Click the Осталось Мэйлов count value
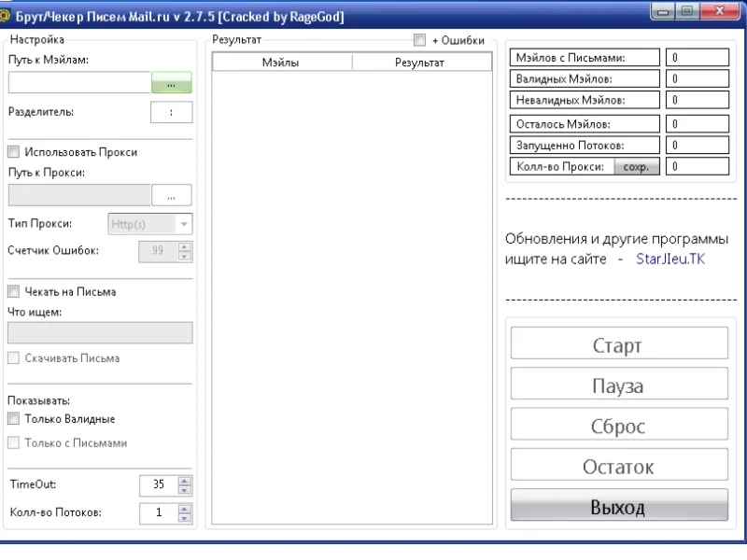 pos(698,124)
